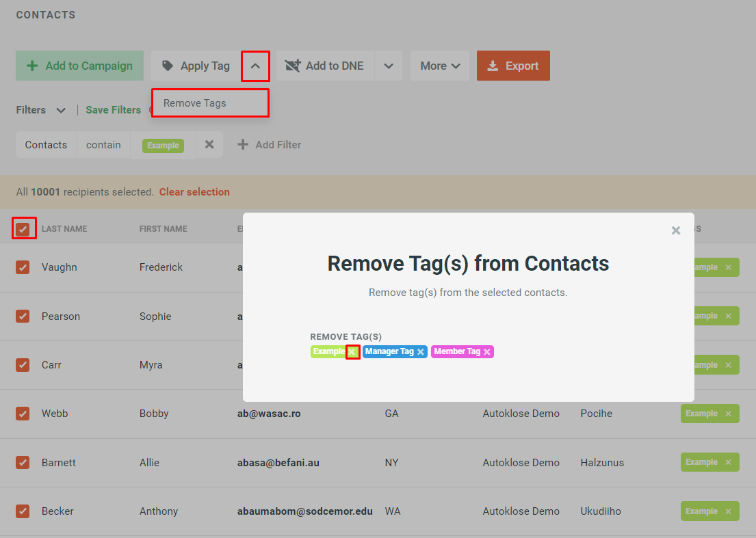The image size is (756, 538).
Task: Uncheck the checkbox on Vaughn's row
Action: coord(23,267)
